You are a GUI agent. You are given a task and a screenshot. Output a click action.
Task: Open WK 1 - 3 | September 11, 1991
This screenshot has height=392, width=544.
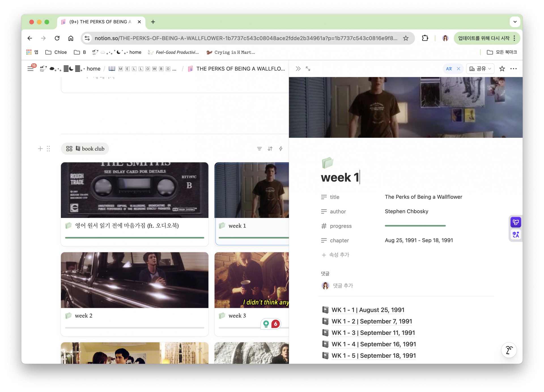(373, 333)
